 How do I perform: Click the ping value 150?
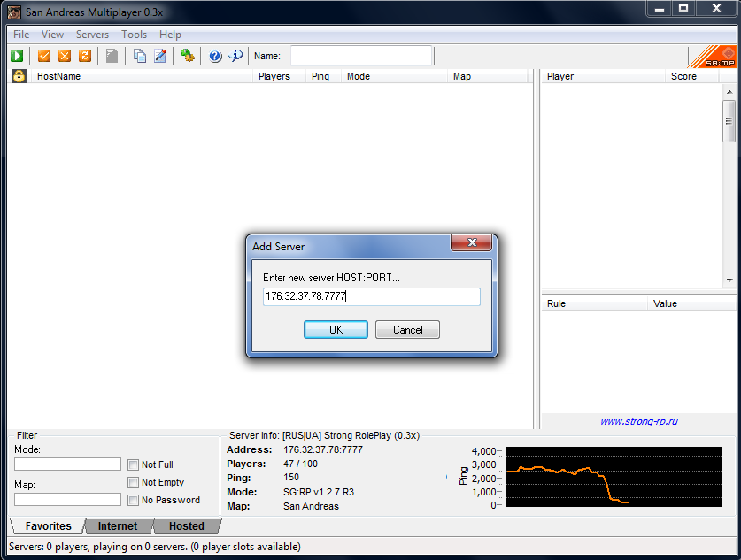tap(291, 478)
